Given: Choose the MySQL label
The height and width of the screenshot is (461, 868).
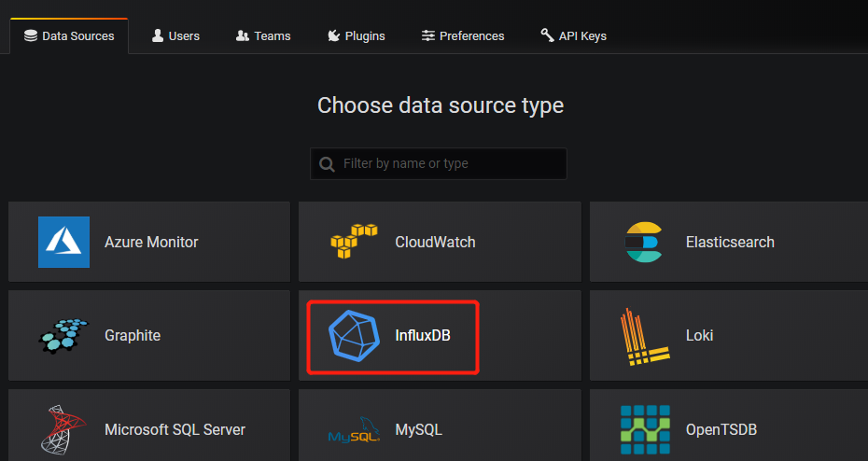Looking at the screenshot, I should coord(418,429).
